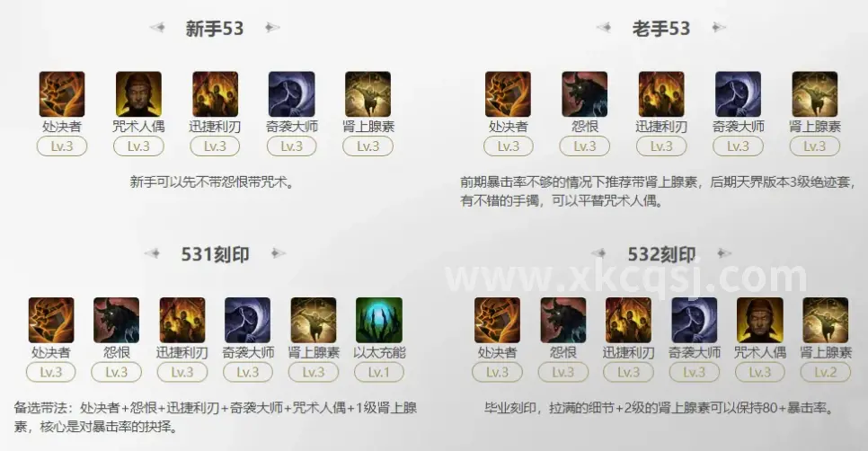Select the 咒术人偶 icon in 532刻印
This screenshot has height=451, width=868.
tap(760, 321)
